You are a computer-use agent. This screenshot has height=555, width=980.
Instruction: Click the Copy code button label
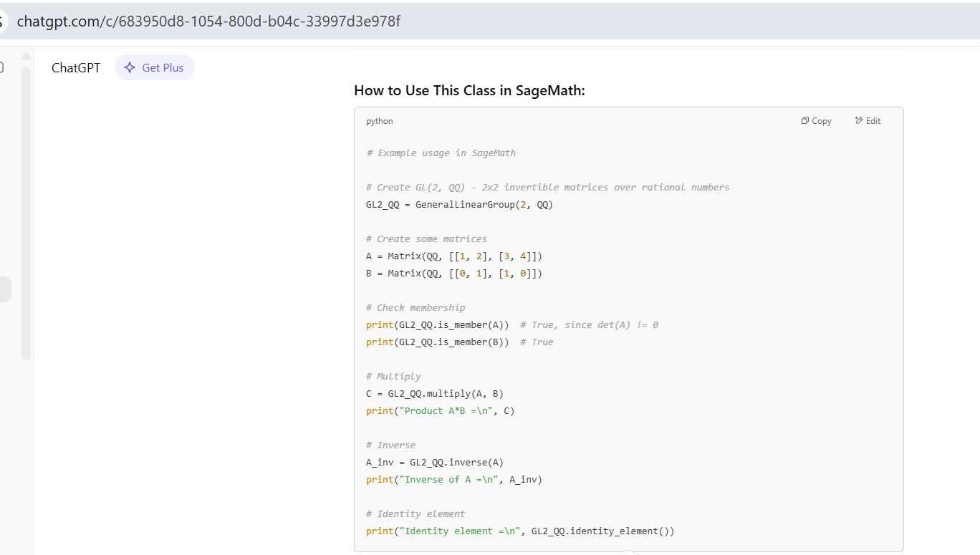point(822,121)
